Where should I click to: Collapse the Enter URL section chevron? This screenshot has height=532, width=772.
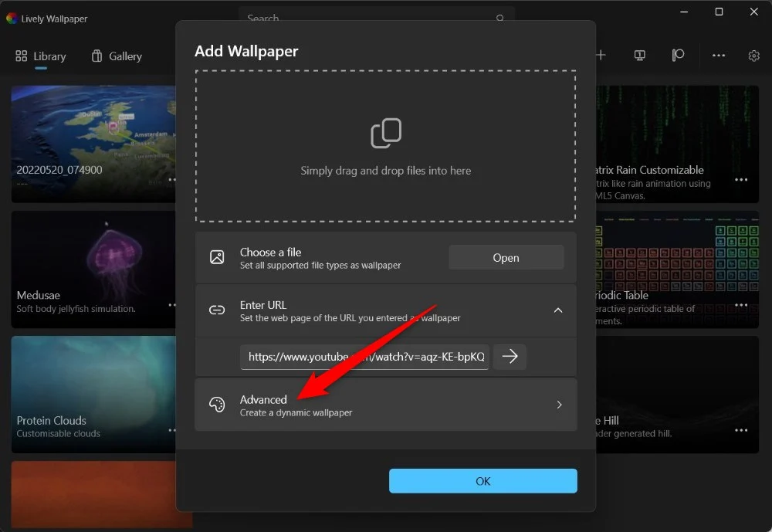tap(558, 310)
